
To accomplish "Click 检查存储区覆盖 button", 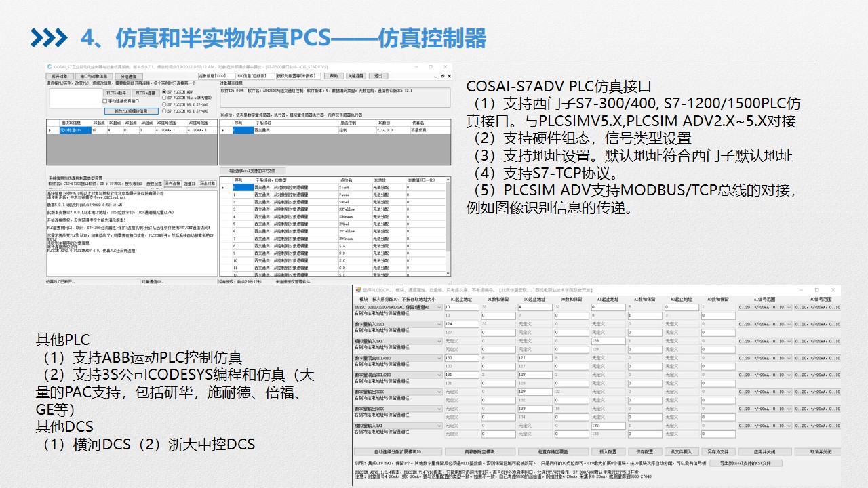I will coord(553,451).
